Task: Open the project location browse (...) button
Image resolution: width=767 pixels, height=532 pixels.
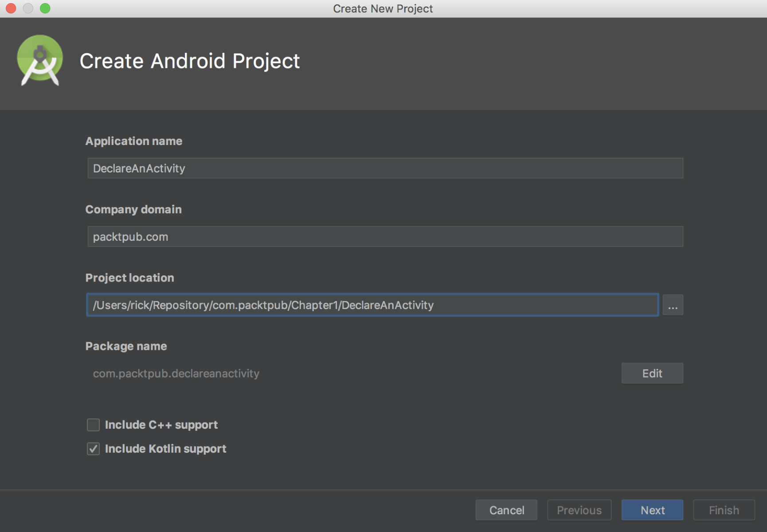Action: pos(673,305)
